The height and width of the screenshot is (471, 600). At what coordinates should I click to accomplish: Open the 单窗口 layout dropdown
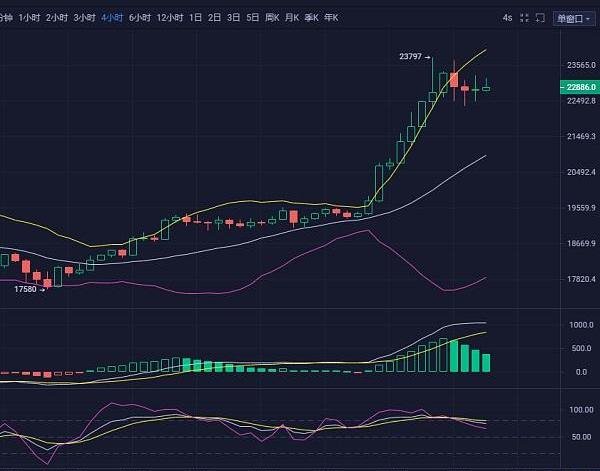[x=574, y=18]
